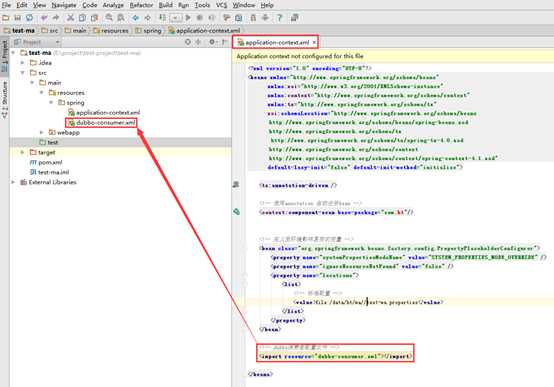Click resources breadcrumb in navigation bar

[x=111, y=31]
